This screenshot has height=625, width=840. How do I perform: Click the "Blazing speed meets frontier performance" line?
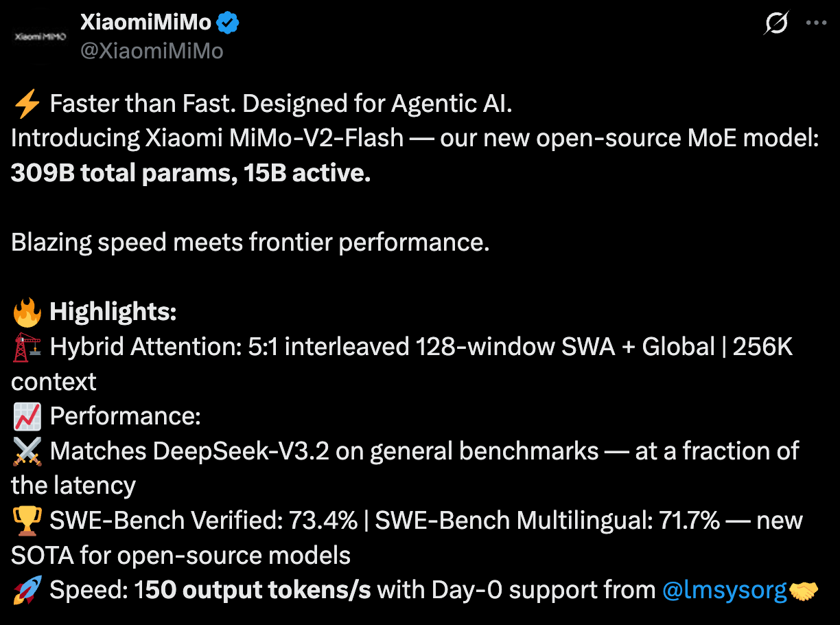pos(250,244)
